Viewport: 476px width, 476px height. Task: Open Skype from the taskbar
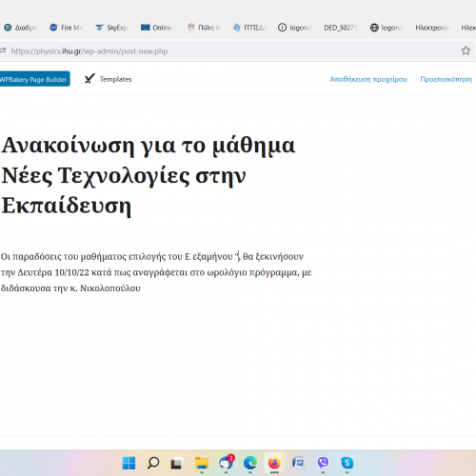pos(347,463)
